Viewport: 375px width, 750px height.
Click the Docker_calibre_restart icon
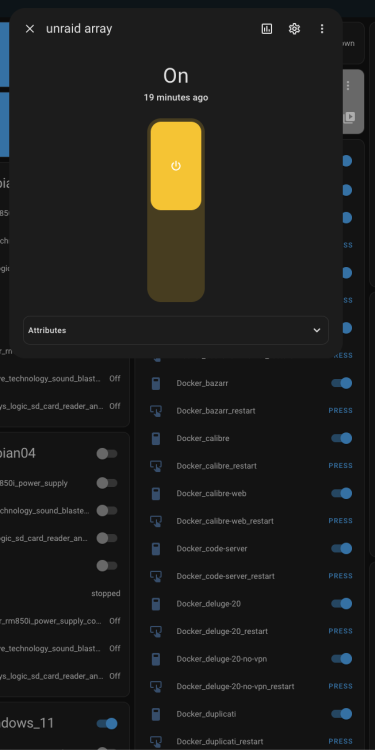[x=156, y=466]
